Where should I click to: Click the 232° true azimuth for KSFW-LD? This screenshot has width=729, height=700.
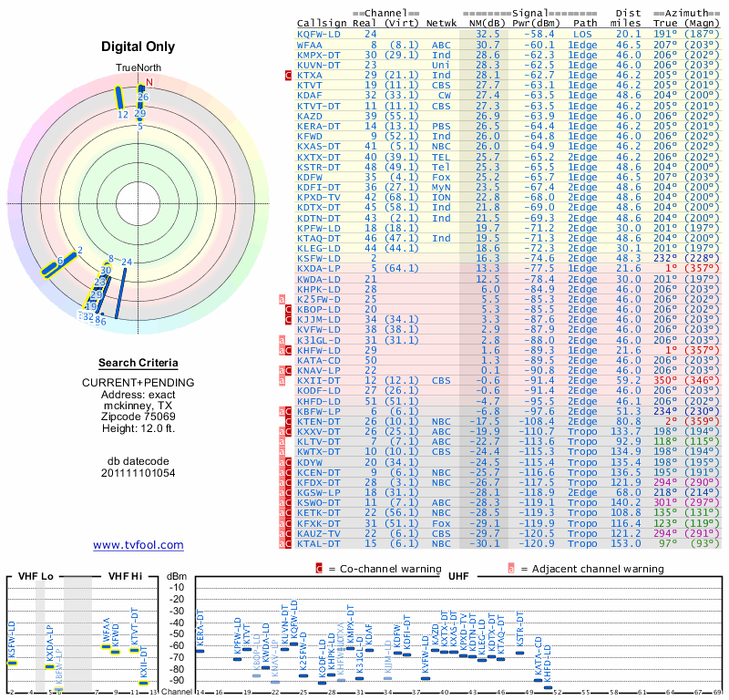click(665, 259)
